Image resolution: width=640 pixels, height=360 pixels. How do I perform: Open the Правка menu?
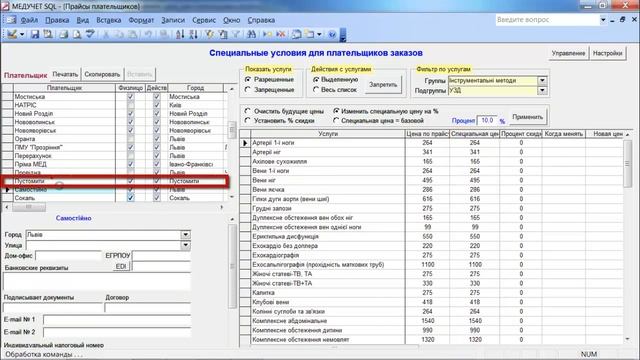pos(57,20)
